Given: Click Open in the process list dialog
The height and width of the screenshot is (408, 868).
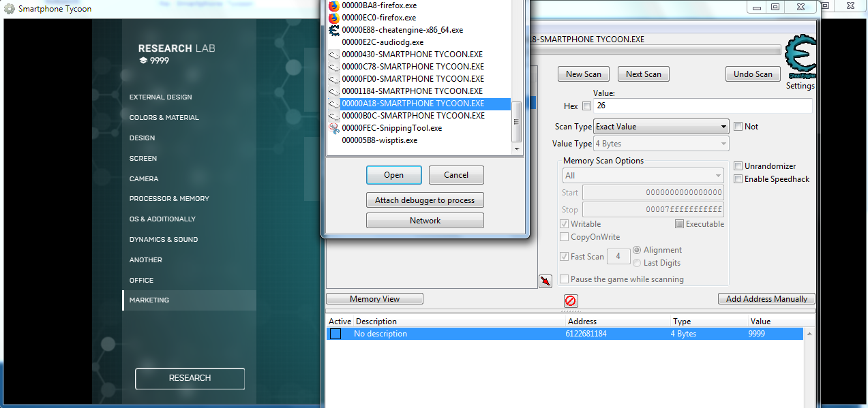Looking at the screenshot, I should pyautogui.click(x=394, y=175).
